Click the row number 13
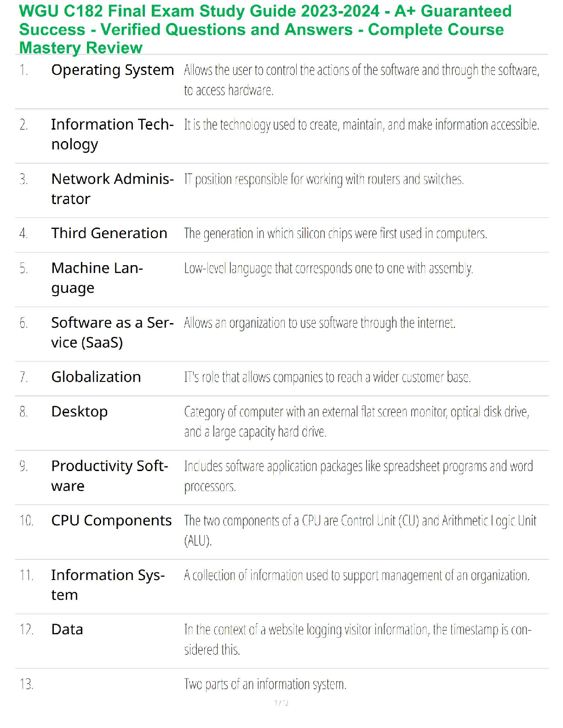This screenshot has height=728, width=563. pyautogui.click(x=26, y=684)
